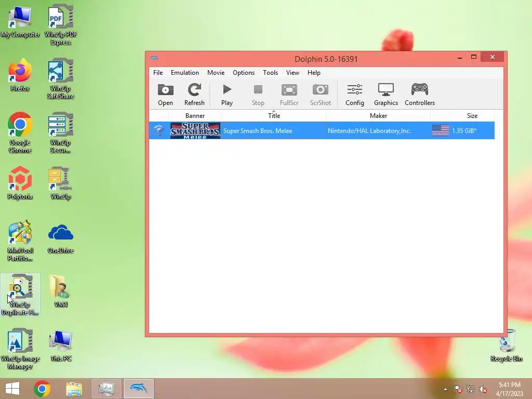The width and height of the screenshot is (532, 399).
Task: Click the system monitor taskbar button
Action: (x=107, y=389)
